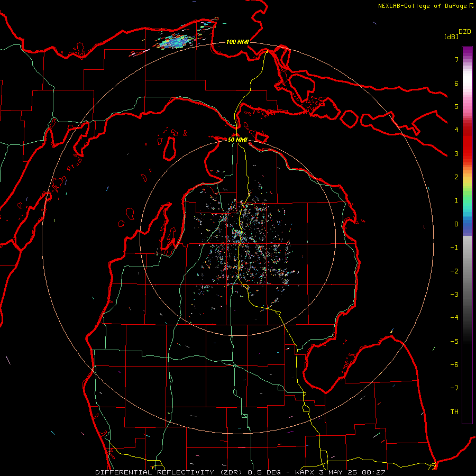Click the -1 value on color scale
This screenshot has height=476, width=476.
tap(454, 248)
